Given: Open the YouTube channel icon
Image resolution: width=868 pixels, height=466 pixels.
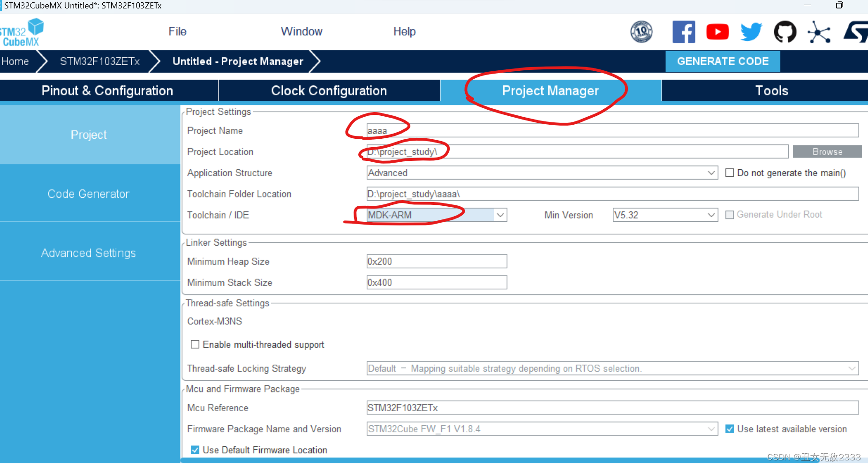Looking at the screenshot, I should [x=717, y=32].
